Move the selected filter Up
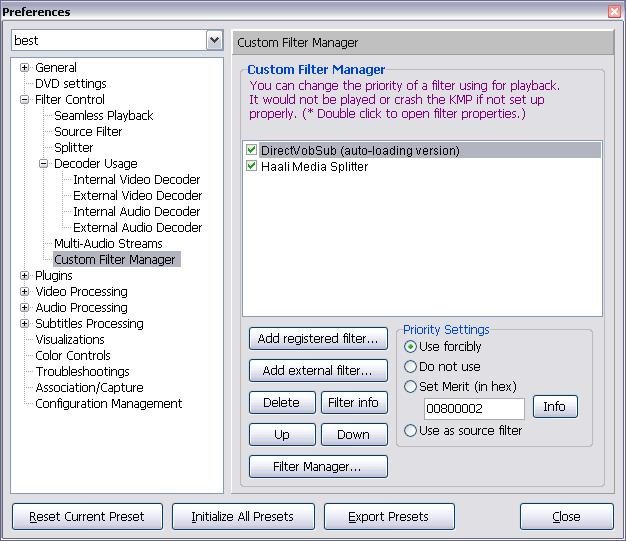The height and width of the screenshot is (541, 626). pos(281,435)
